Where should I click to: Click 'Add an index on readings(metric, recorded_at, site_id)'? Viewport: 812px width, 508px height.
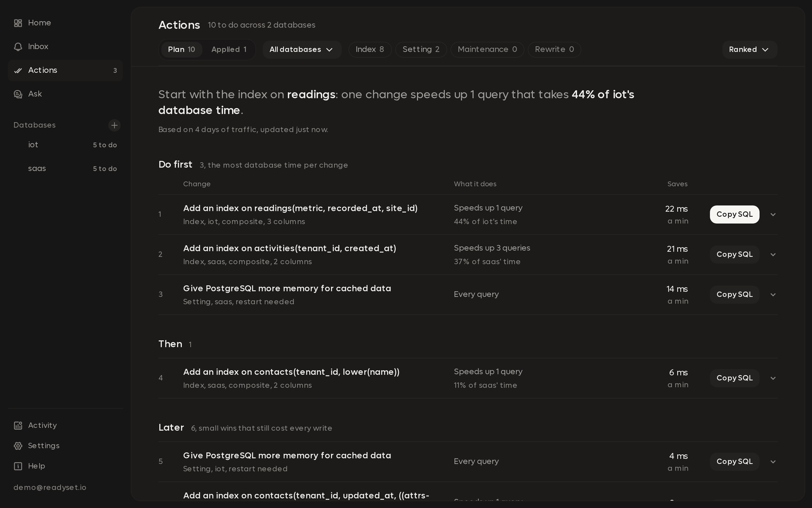pyautogui.click(x=300, y=208)
